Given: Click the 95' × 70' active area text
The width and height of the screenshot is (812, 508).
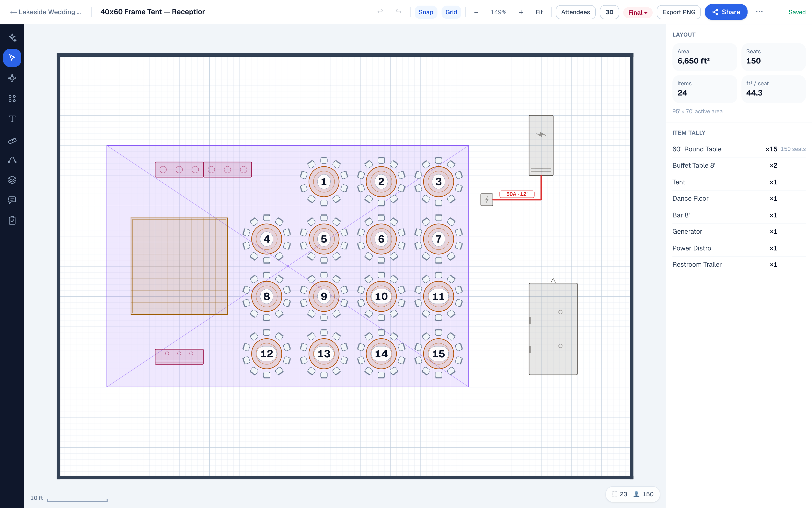Looking at the screenshot, I should [x=697, y=111].
